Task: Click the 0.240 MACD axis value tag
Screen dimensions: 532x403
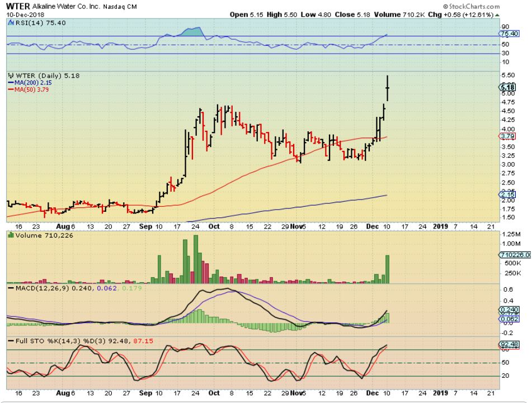Action: [507, 310]
